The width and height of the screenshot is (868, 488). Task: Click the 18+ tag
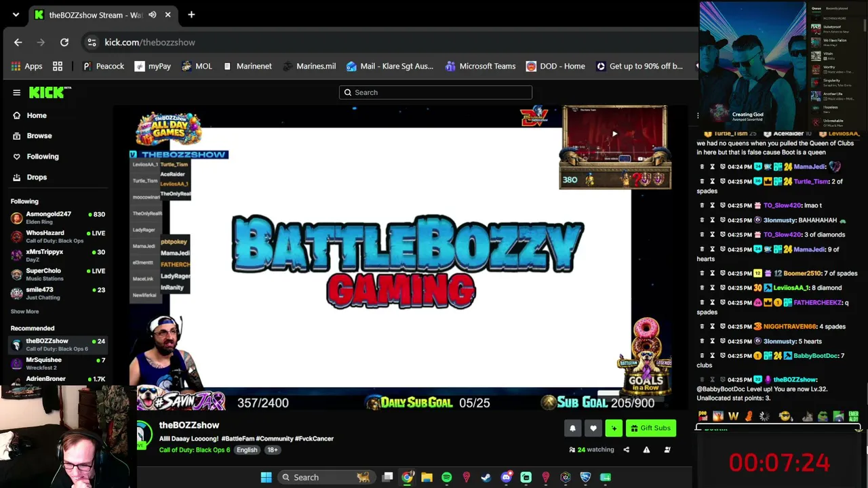tap(272, 450)
